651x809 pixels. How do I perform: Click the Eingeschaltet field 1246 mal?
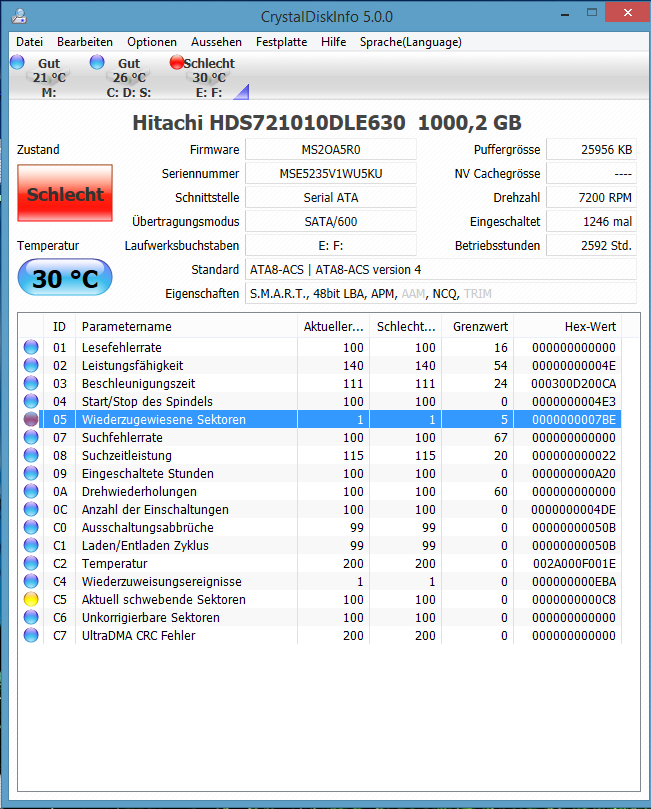(x=591, y=221)
